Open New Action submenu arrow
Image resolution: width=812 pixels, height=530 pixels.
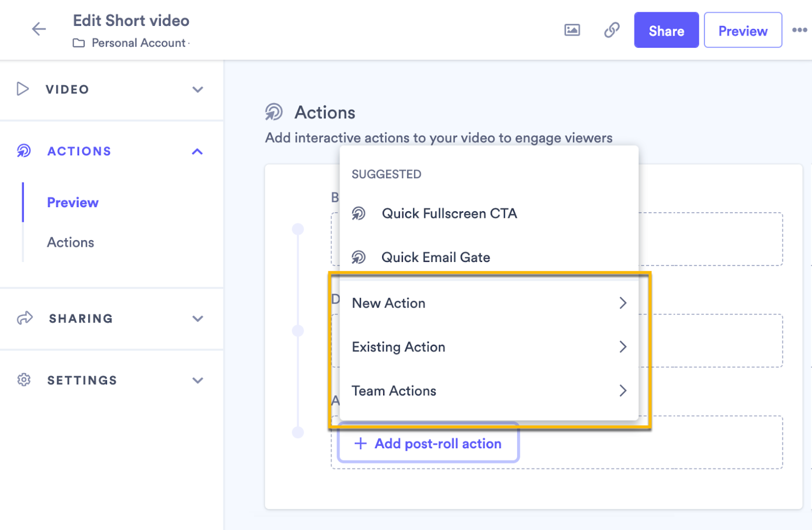pyautogui.click(x=623, y=303)
